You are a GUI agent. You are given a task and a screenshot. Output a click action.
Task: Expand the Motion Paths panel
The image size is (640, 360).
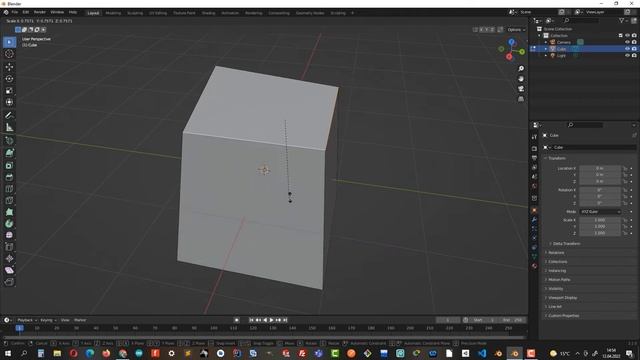click(557, 280)
